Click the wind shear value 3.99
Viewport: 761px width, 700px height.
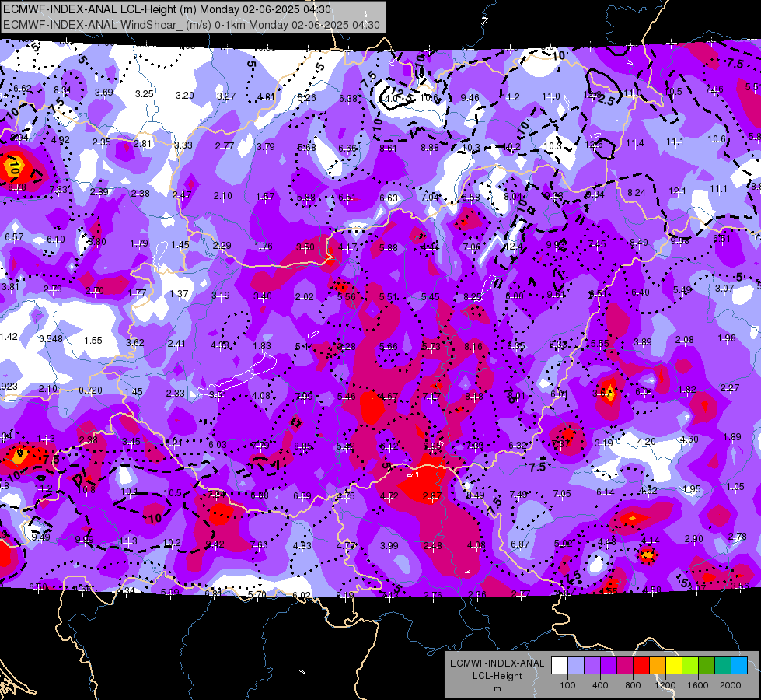click(x=389, y=546)
